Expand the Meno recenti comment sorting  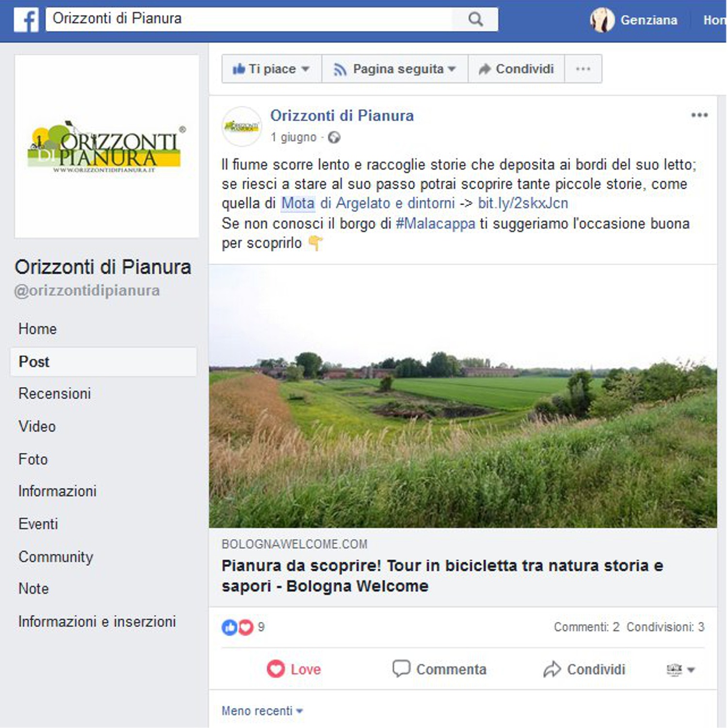[262, 711]
